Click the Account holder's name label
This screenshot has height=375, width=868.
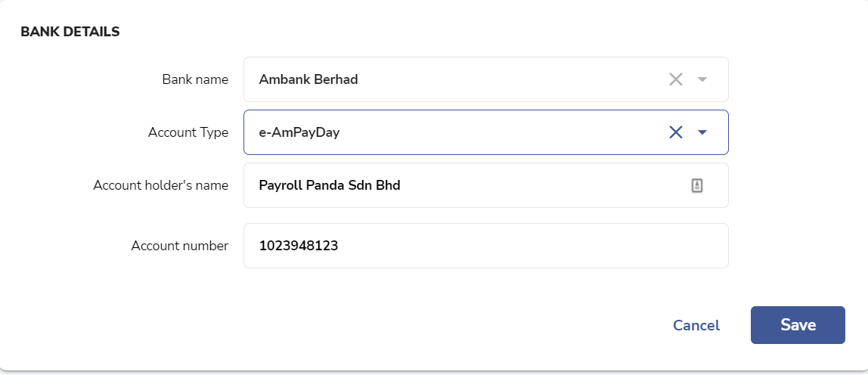tap(160, 185)
